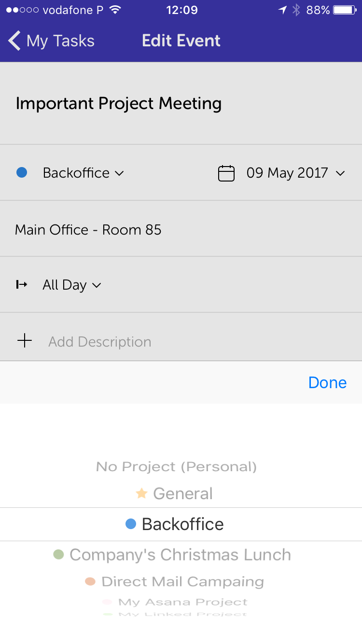Tap the battery icon in status bar
The height and width of the screenshot is (644, 362).
pos(345,10)
